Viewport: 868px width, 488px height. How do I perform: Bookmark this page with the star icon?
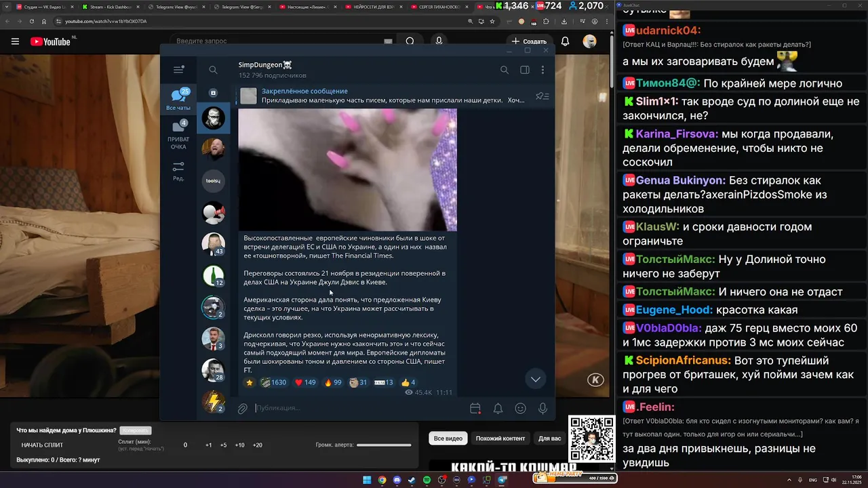[492, 21]
